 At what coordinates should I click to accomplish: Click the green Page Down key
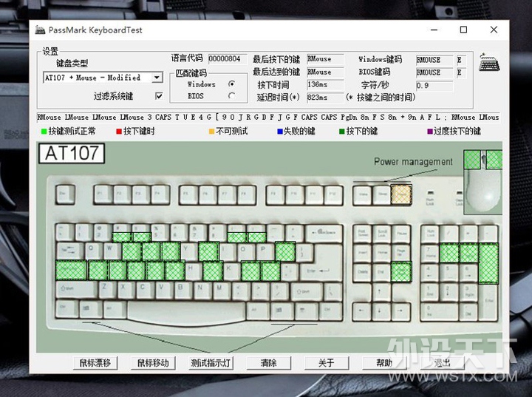(x=401, y=271)
